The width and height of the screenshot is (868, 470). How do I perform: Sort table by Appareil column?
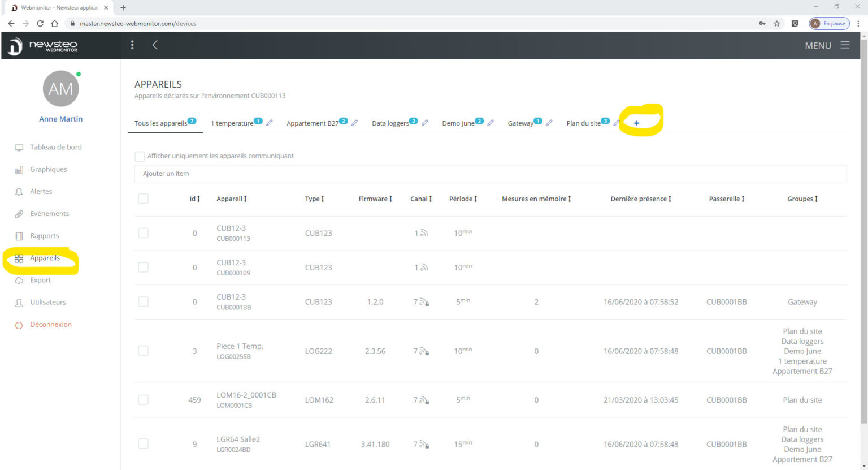[x=232, y=199]
